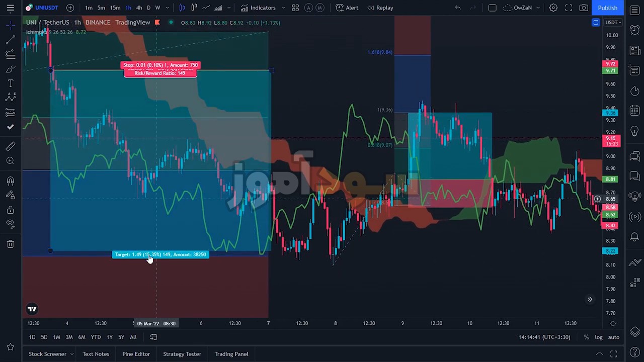Select the zoom in tool
Screen dimensions: 644x362
[10, 160]
